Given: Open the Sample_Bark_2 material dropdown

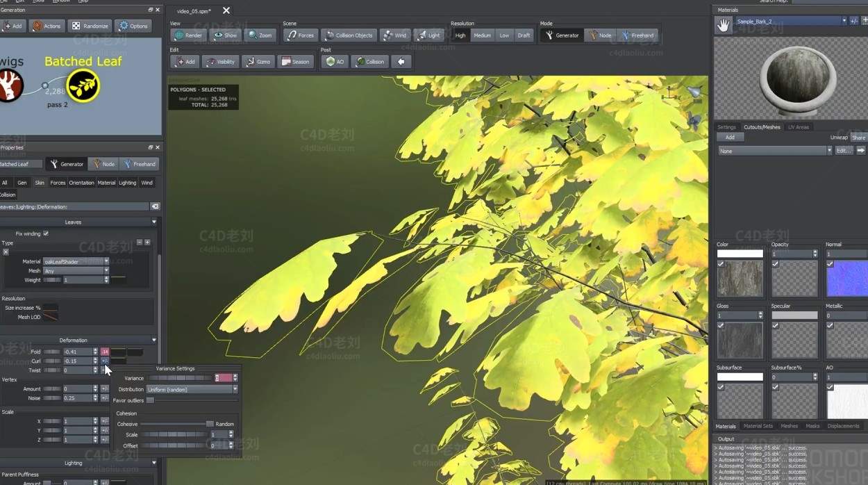Looking at the screenshot, I should (x=790, y=22).
